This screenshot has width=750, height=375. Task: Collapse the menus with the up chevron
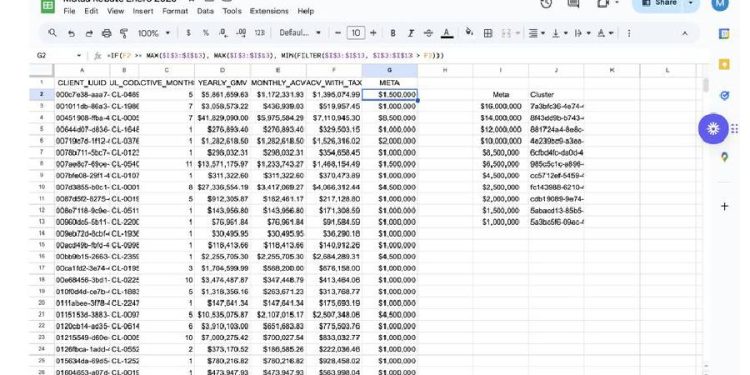[684, 33]
